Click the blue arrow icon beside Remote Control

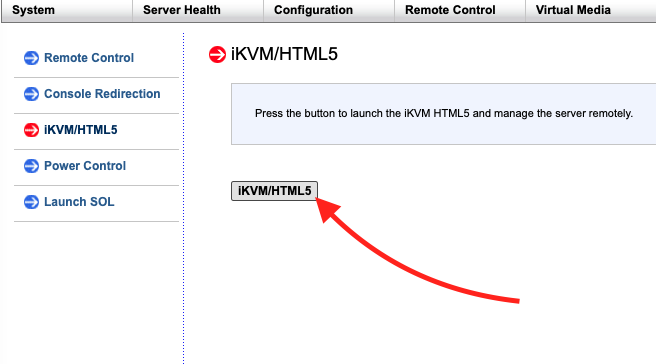pyautogui.click(x=31, y=58)
